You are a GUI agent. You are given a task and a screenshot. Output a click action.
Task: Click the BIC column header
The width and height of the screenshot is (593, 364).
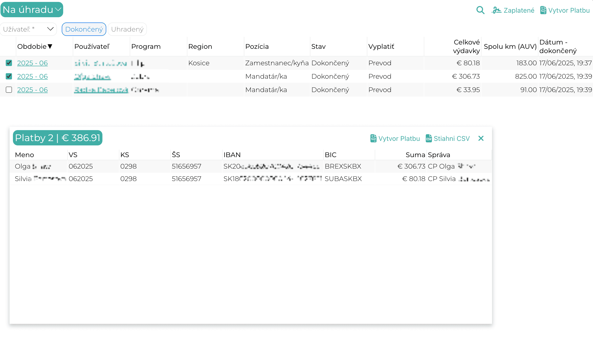(x=330, y=155)
